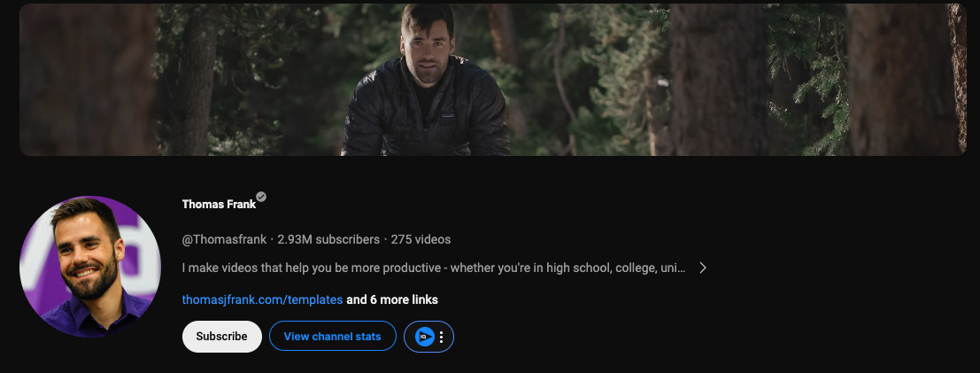Open View channel stats
This screenshot has width=980, height=373.
tap(333, 337)
